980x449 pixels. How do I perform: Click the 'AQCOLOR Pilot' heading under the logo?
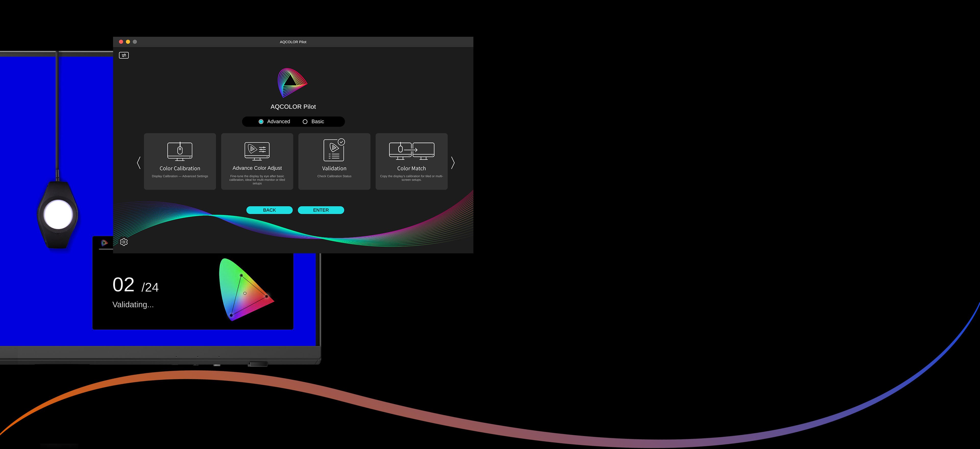point(293,107)
